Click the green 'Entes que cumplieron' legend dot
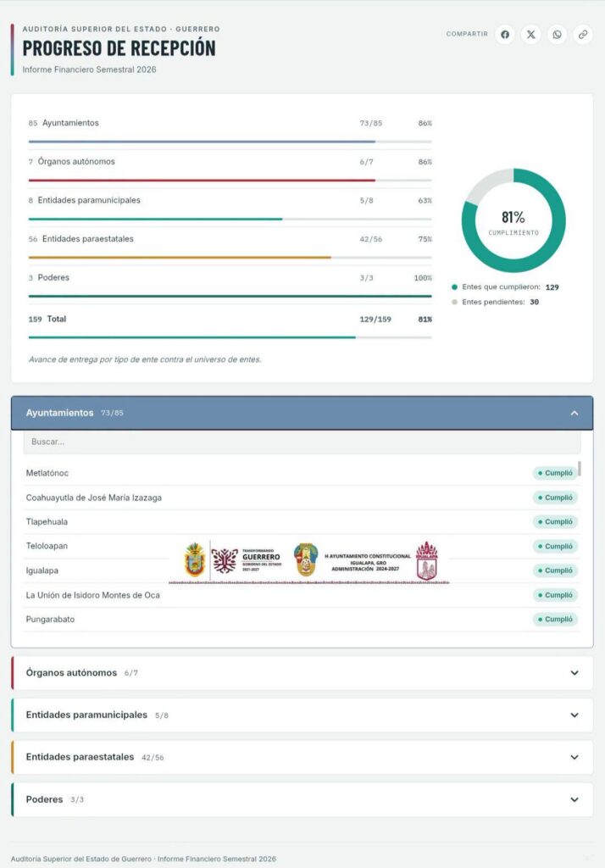 tap(454, 287)
